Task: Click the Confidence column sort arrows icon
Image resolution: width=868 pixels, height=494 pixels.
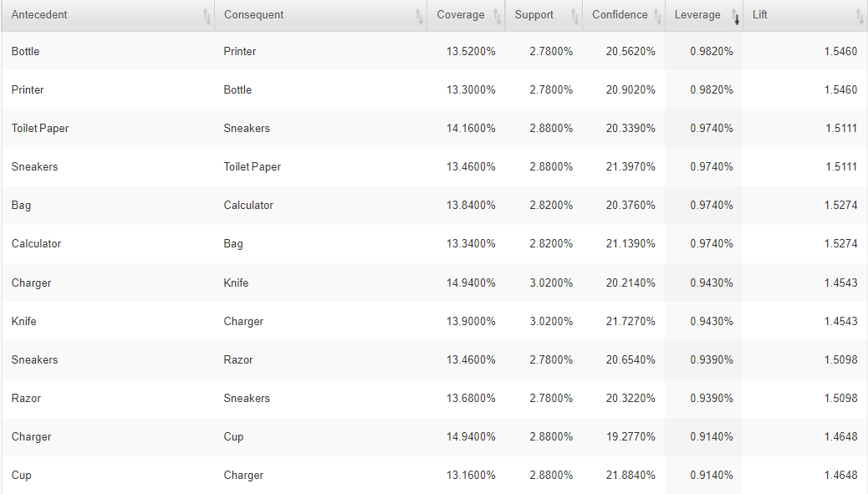Action: coord(657,17)
